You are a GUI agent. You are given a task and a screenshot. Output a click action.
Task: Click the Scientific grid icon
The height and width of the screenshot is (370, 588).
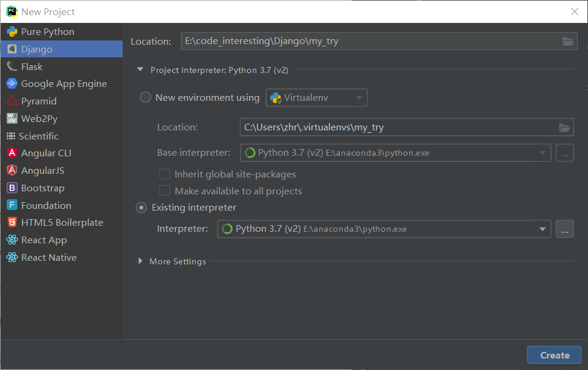(11, 136)
